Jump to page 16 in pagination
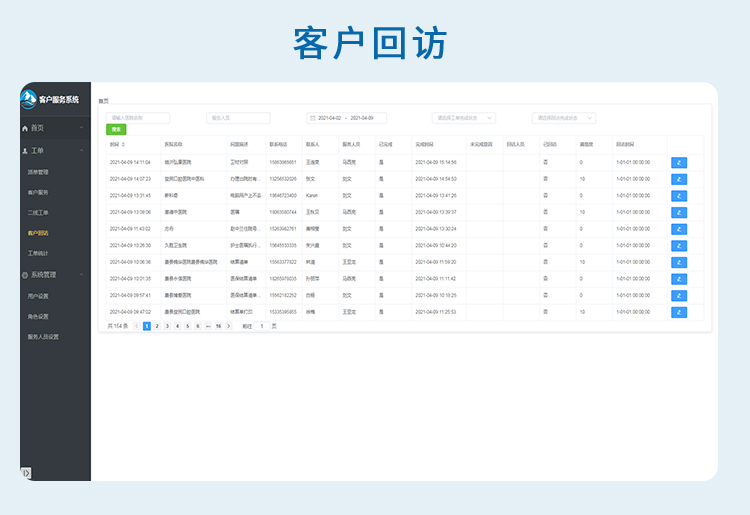Screen dimensions: 750x515 217,326
